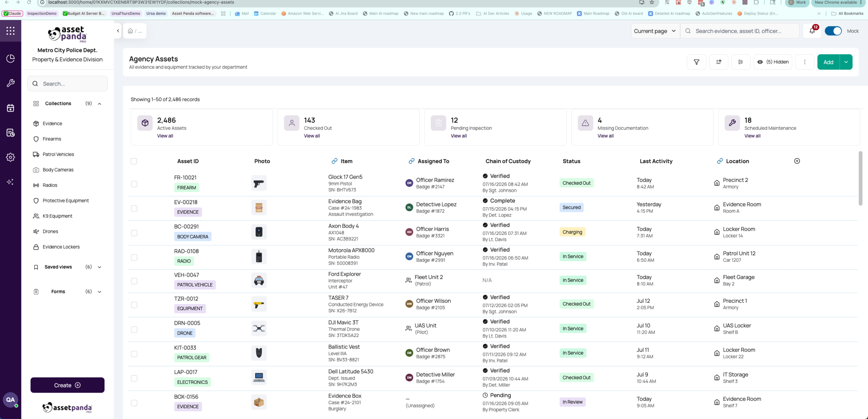The height and width of the screenshot is (419, 868).
Task: Select the VEH-0047 row checkbox
Action: [134, 281]
